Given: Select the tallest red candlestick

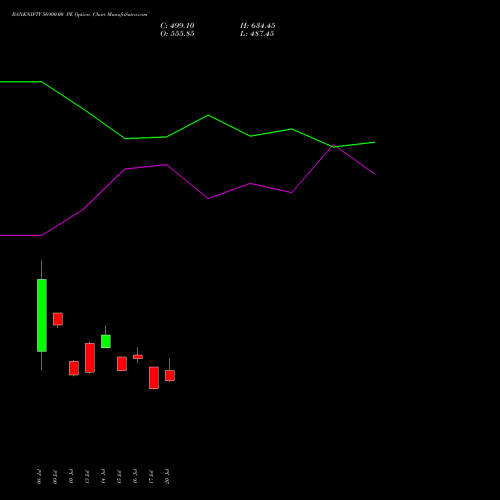Looking at the screenshot, I should click(90, 358).
